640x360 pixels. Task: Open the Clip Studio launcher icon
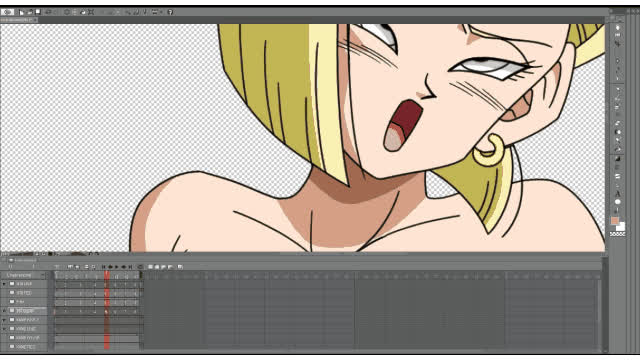click(7, 12)
